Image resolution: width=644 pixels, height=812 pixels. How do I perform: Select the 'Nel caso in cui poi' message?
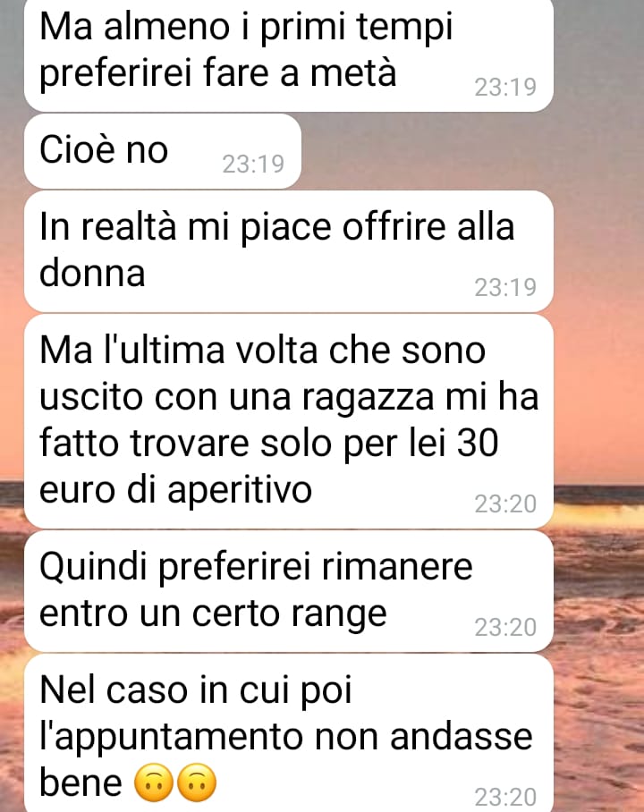point(289,732)
